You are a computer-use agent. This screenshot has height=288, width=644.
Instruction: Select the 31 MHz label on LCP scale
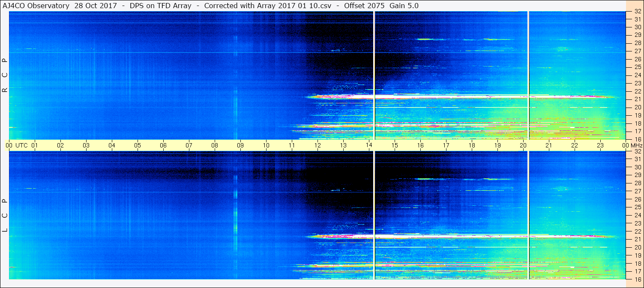638,159
